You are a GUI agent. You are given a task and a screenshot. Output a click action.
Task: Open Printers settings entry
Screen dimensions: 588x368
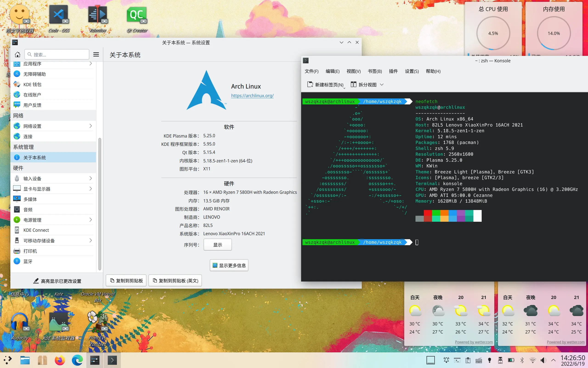(54, 251)
